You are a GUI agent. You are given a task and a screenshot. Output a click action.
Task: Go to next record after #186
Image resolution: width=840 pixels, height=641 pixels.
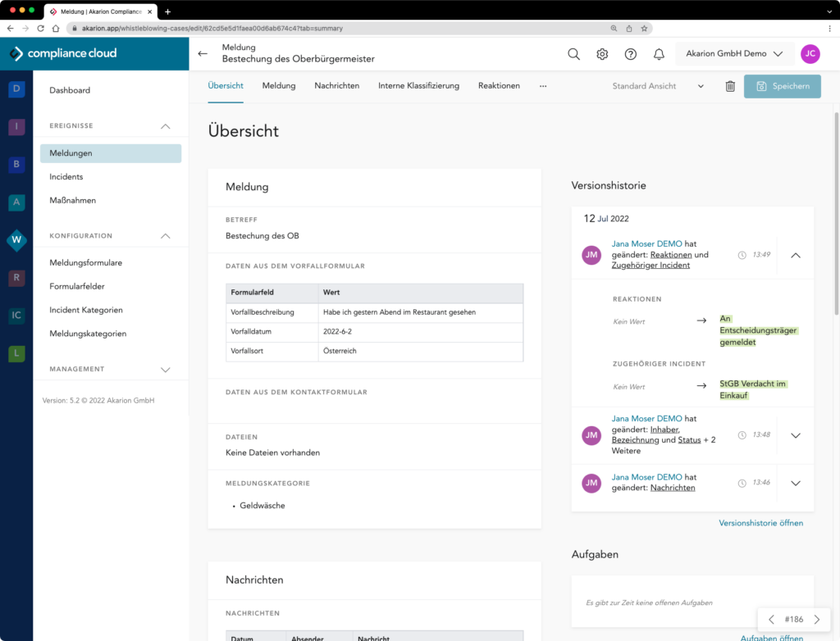(816, 620)
